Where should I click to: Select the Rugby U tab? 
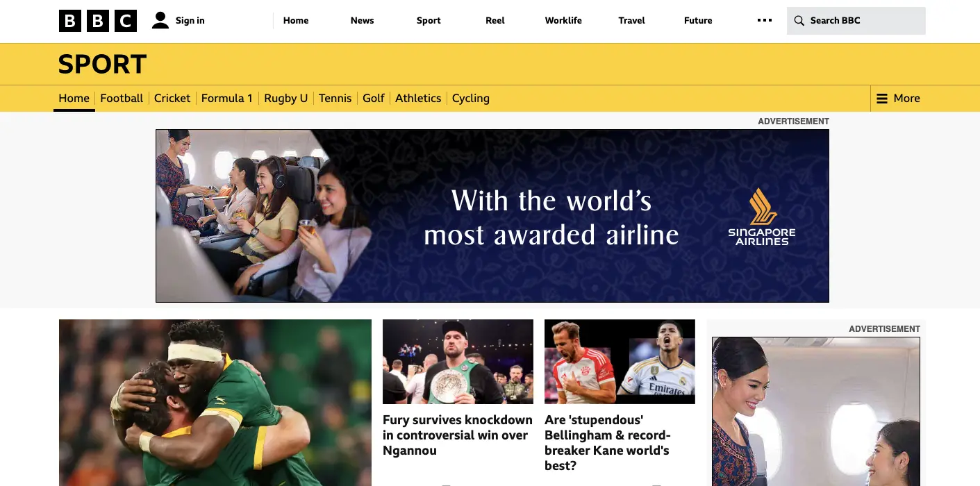click(x=286, y=99)
